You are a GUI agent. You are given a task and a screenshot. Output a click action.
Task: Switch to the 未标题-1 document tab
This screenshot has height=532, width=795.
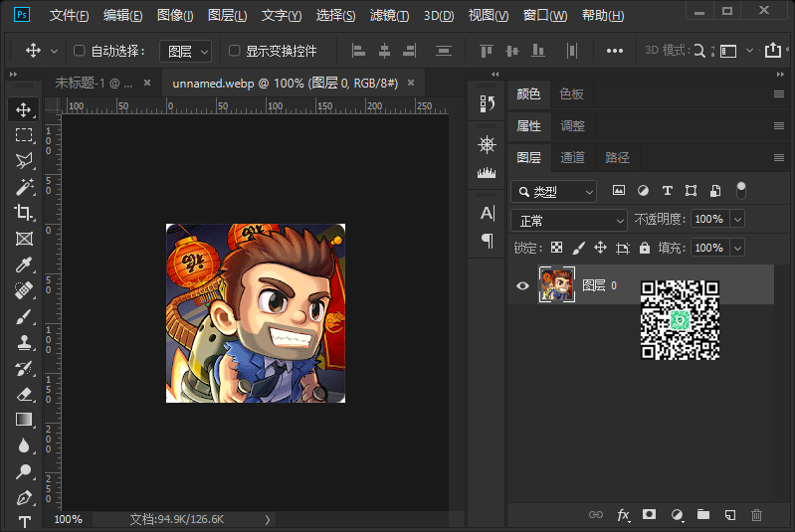coord(93,84)
